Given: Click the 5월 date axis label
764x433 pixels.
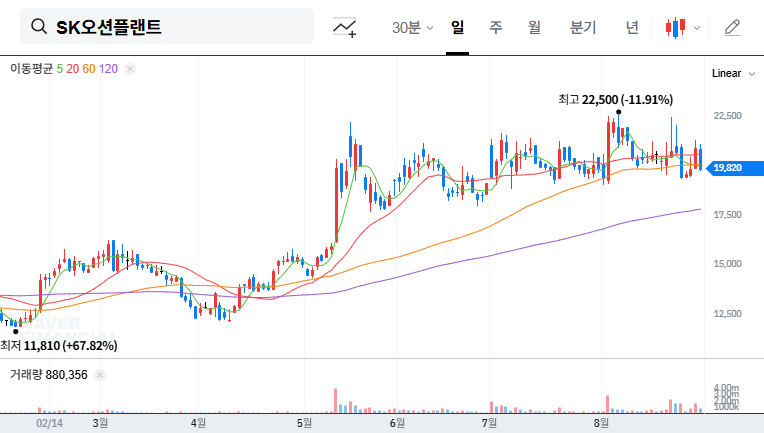Looking at the screenshot, I should point(304,423).
